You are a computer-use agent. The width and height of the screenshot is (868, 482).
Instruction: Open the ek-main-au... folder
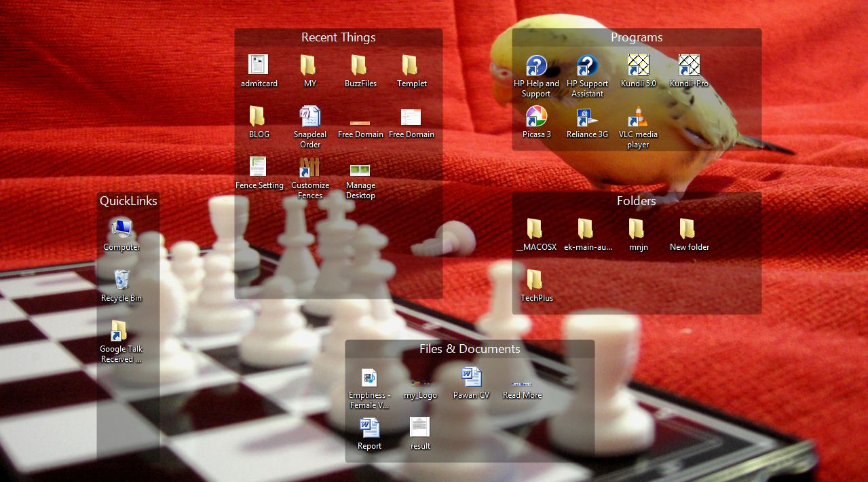pos(587,229)
